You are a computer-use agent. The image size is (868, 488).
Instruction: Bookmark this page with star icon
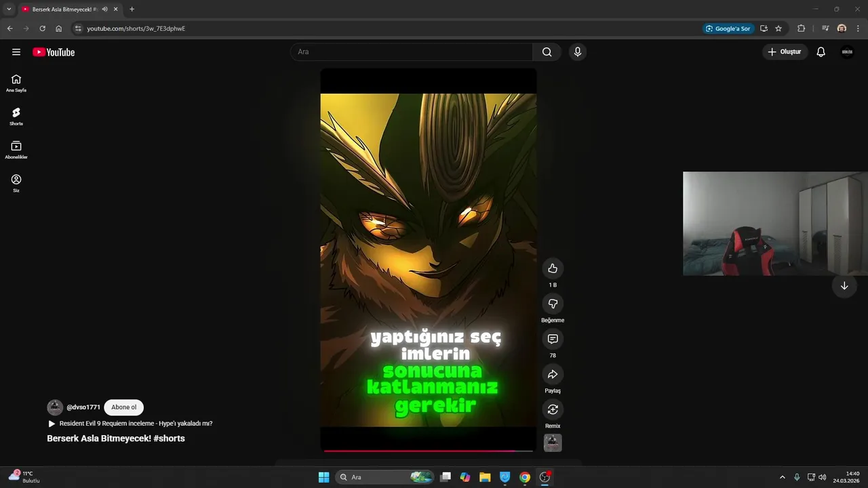pos(778,28)
